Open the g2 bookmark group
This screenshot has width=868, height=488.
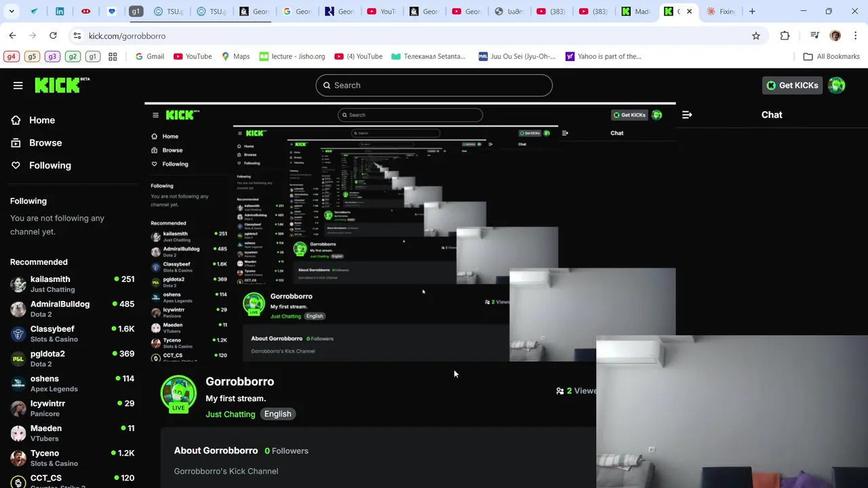coord(73,56)
